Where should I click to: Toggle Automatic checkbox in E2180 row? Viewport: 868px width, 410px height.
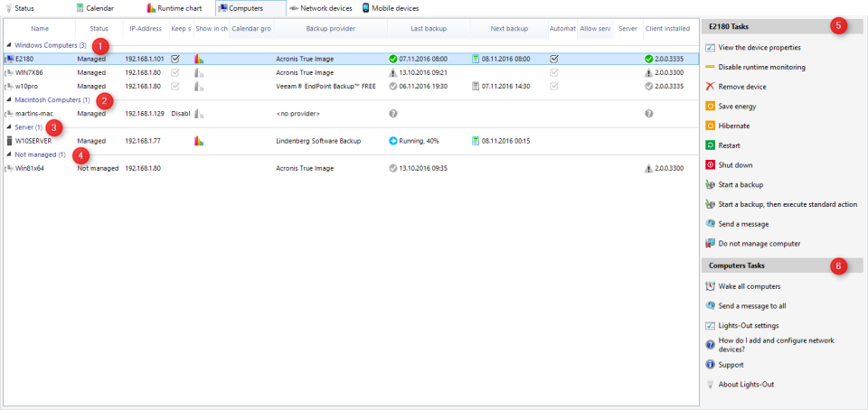[554, 59]
